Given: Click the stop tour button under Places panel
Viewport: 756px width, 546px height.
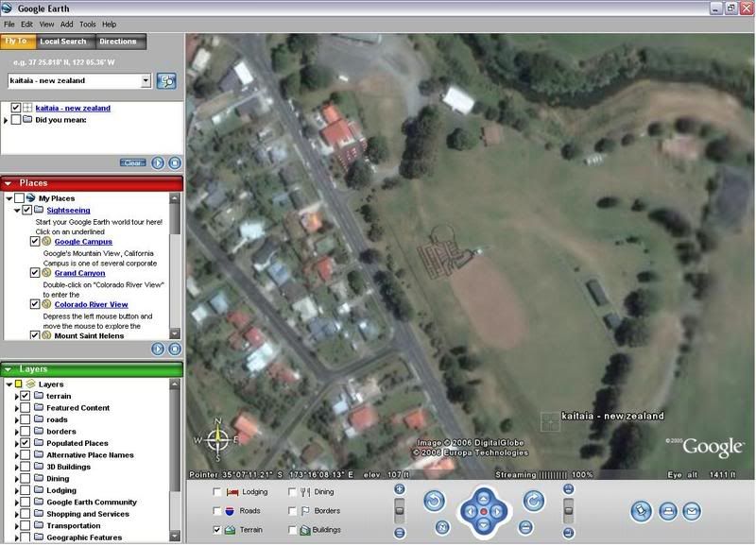Looking at the screenshot, I should pos(175,349).
